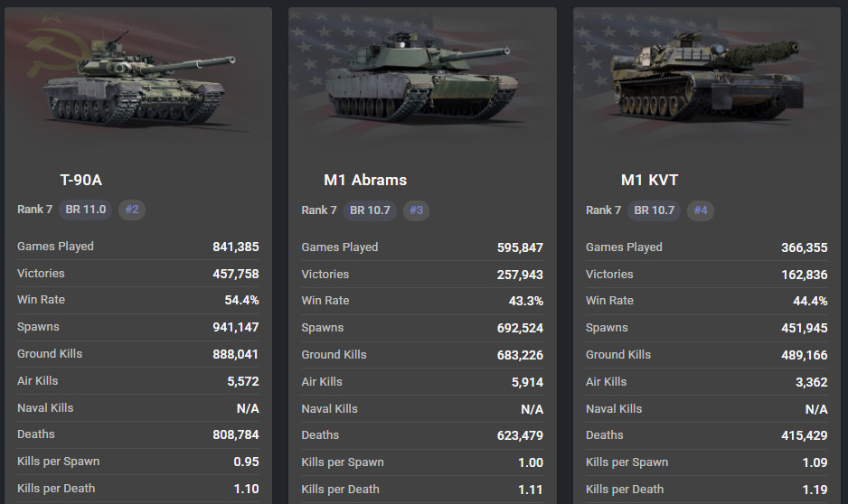Click M1 KVT Victories value 162,836
The width and height of the screenshot is (848, 504).
[804, 275]
